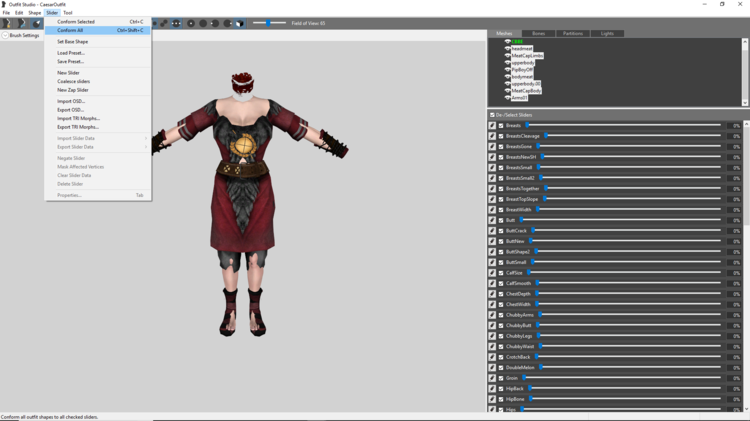
Task: Click the second body-shape icon with blue marker
Action: 22,23
